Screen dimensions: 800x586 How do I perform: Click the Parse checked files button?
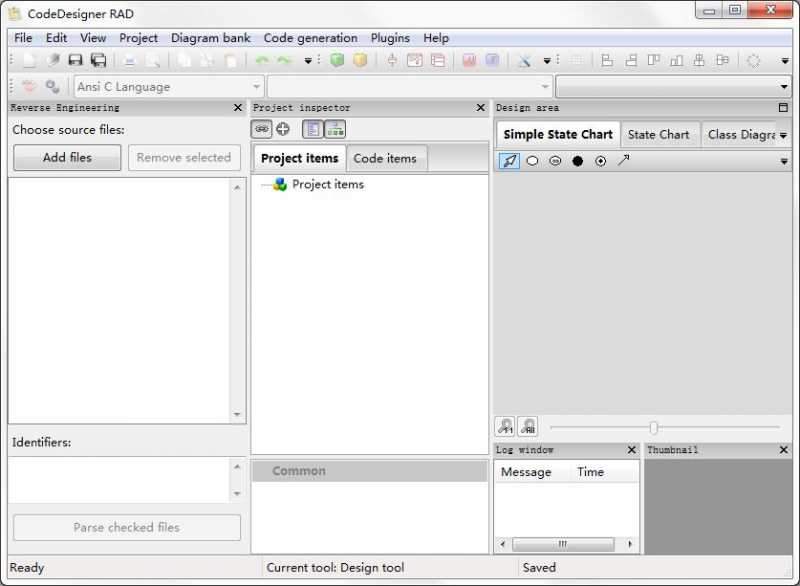coord(126,527)
